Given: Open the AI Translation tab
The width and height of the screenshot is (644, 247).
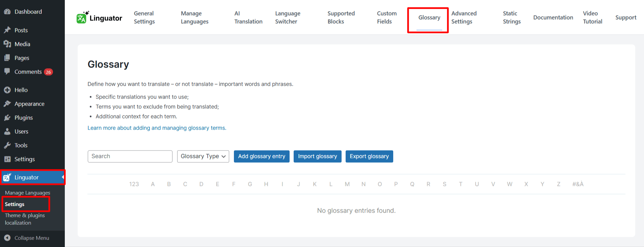Looking at the screenshot, I should (x=248, y=18).
